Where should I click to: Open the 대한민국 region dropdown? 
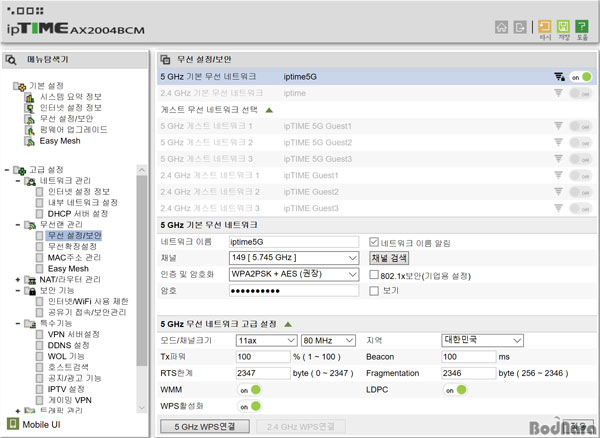(483, 340)
